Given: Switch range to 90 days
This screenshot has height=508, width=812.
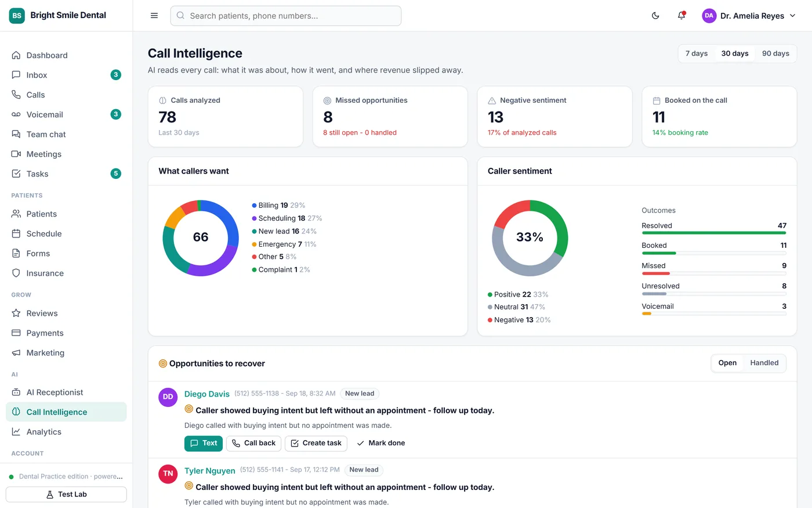Looking at the screenshot, I should click(775, 53).
